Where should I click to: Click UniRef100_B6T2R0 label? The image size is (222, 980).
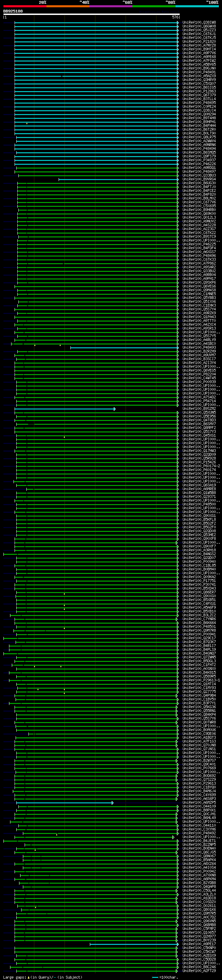click(x=199, y=129)
